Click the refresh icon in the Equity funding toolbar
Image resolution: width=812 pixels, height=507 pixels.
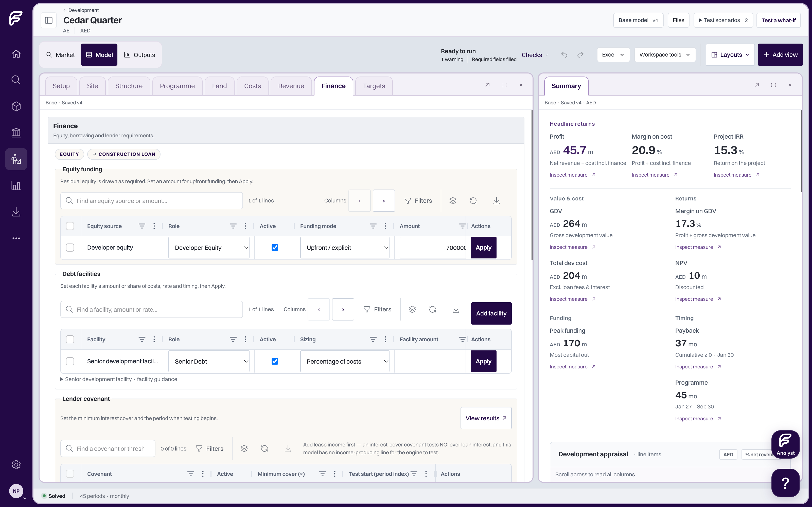473,200
